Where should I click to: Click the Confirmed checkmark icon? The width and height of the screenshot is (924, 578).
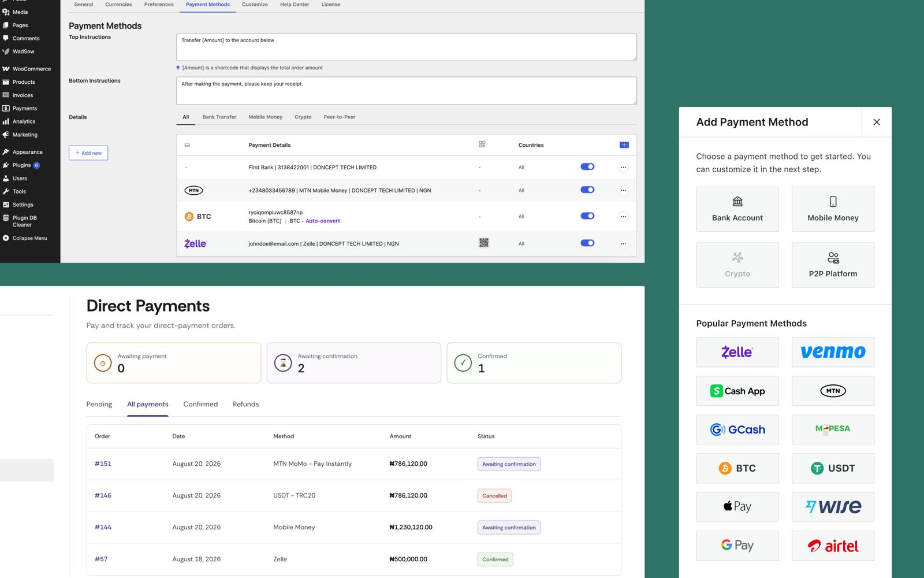(x=463, y=363)
